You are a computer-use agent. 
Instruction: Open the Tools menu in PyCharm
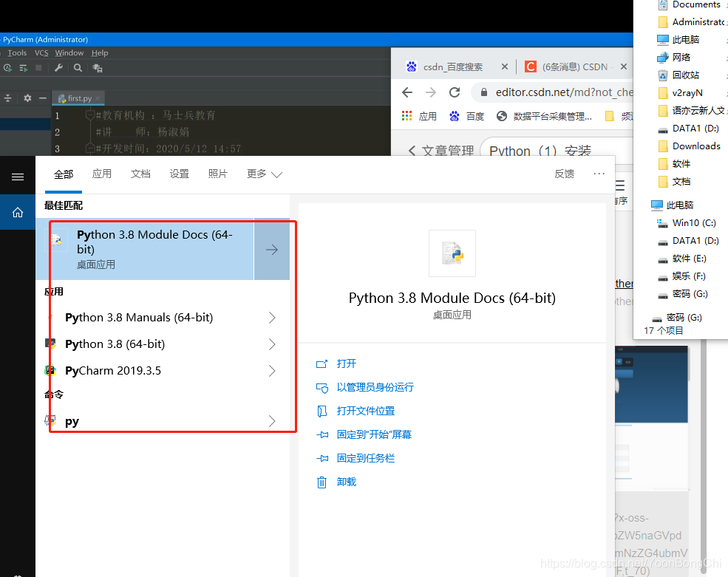tap(17, 53)
